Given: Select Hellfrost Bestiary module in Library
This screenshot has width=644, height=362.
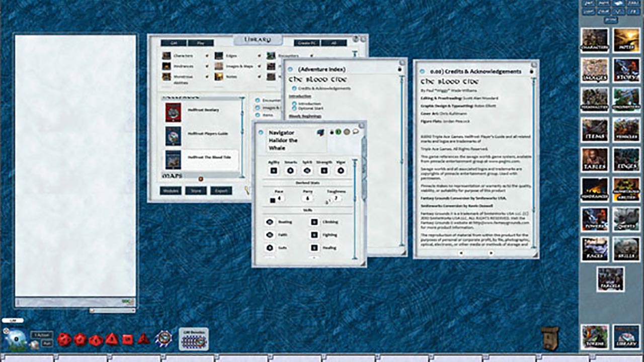Looking at the screenshot, I should (203, 110).
